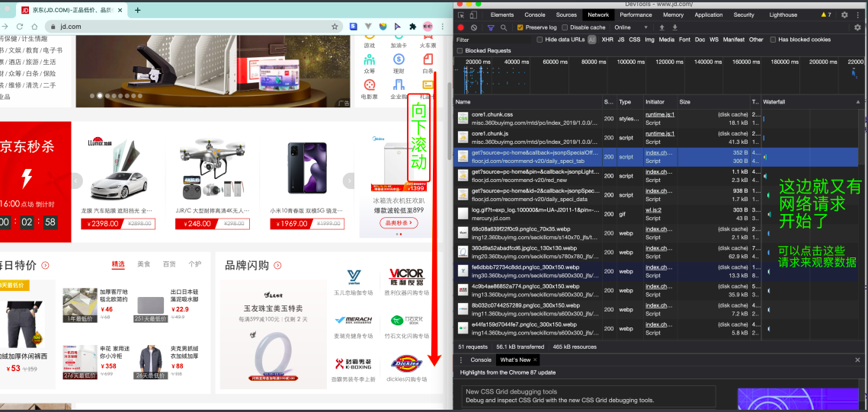This screenshot has height=412, width=868.
Task: Import HAR file upload arrow
Action: [x=661, y=27]
